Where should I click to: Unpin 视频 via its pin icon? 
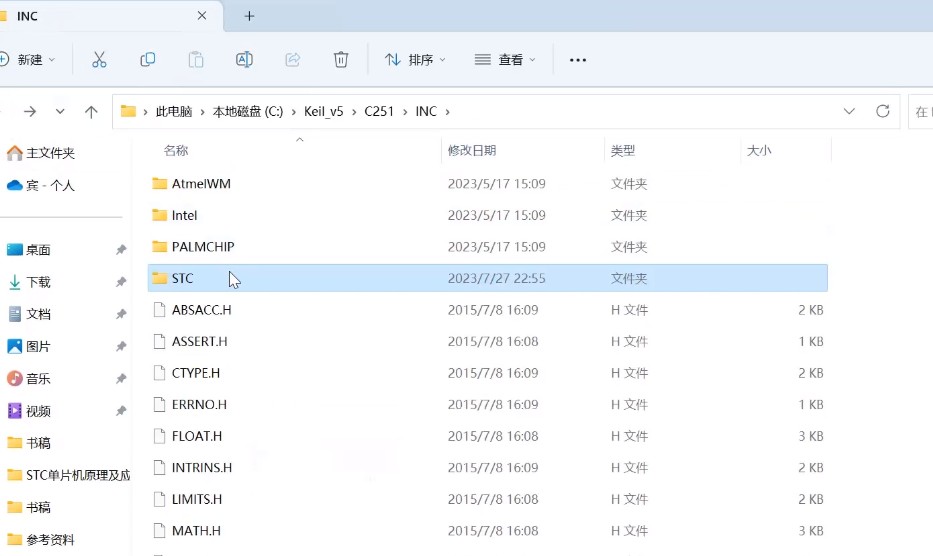121,411
